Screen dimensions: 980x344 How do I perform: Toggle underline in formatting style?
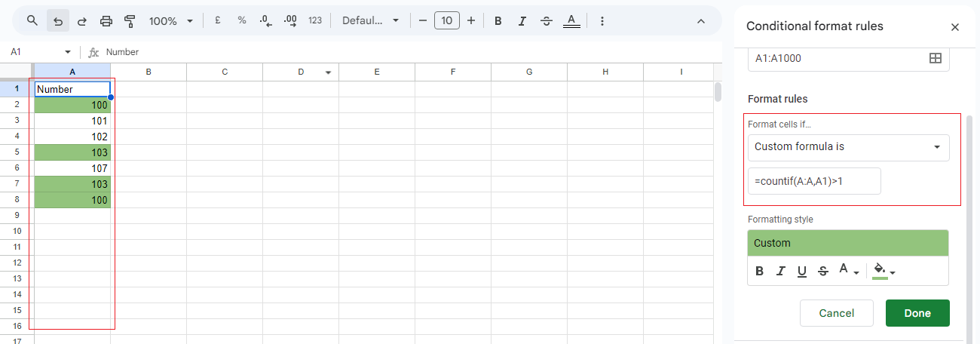pyautogui.click(x=802, y=271)
